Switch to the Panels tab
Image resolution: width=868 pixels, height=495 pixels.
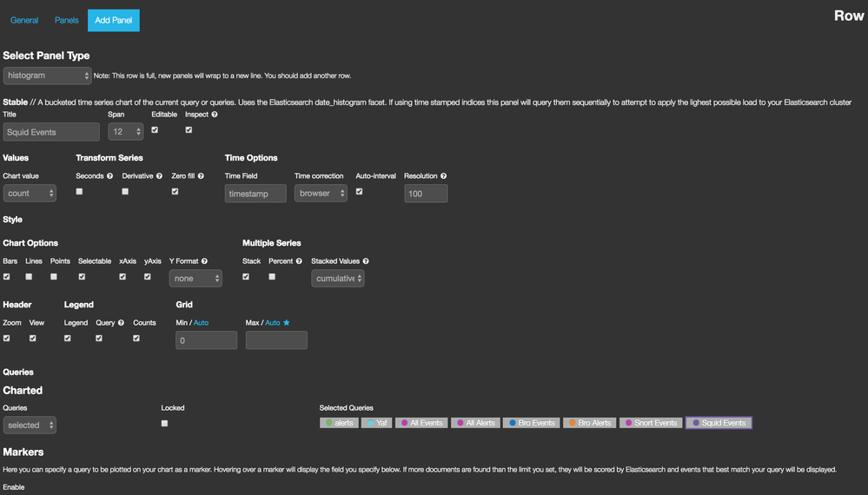pyautogui.click(x=67, y=20)
